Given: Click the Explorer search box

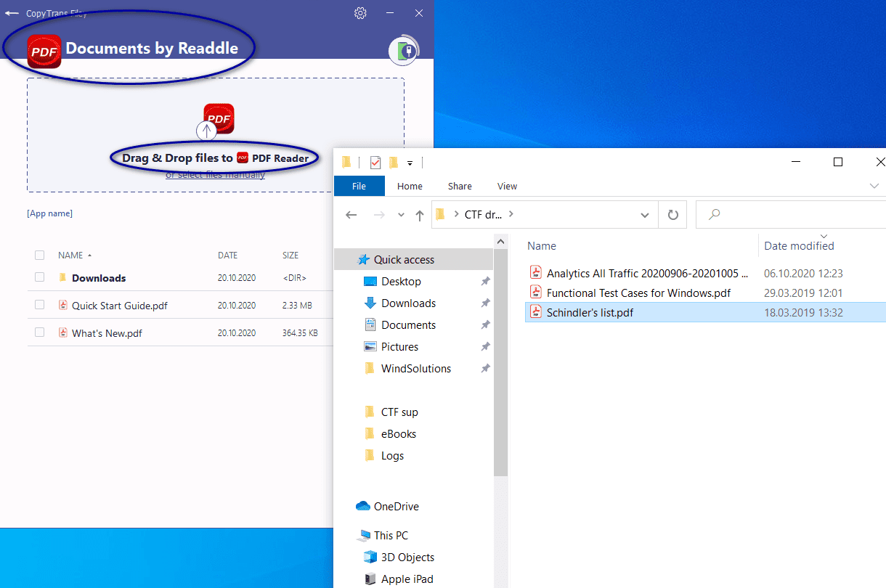Looking at the screenshot, I should 790,215.
